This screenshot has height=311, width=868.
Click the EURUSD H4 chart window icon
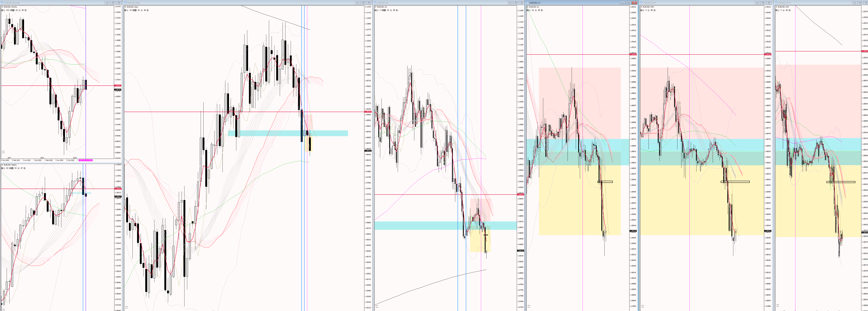376,3
